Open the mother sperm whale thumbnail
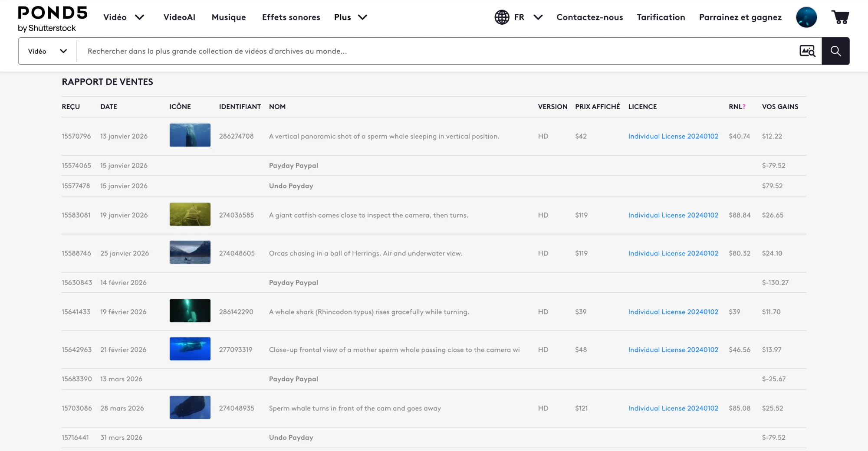 tap(190, 349)
